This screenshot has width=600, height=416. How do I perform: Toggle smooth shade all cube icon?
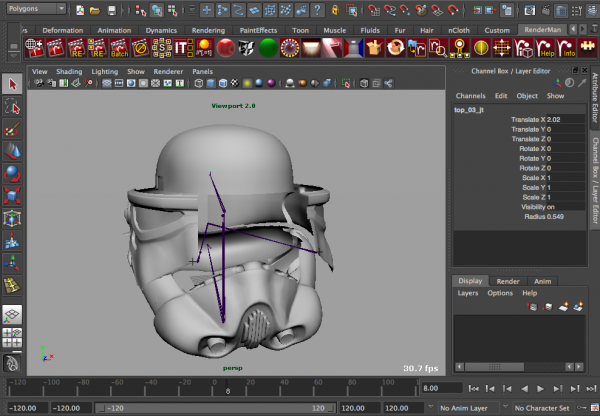coord(210,83)
